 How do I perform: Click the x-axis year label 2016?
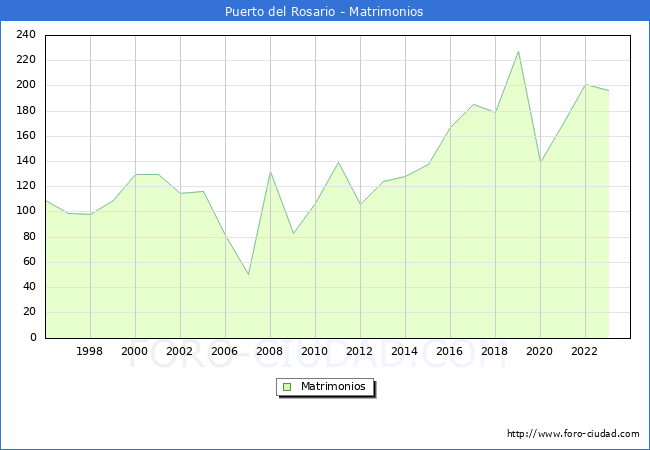449,351
